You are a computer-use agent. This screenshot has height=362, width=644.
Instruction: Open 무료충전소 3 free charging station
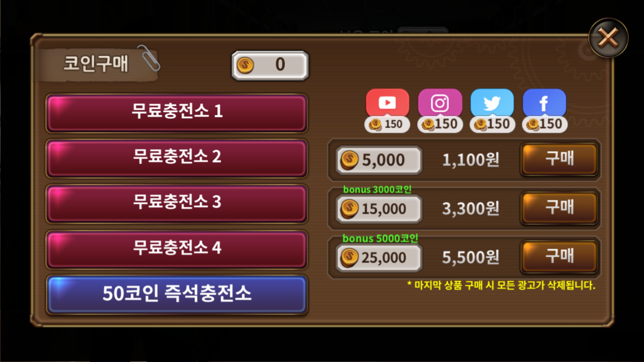tap(176, 204)
